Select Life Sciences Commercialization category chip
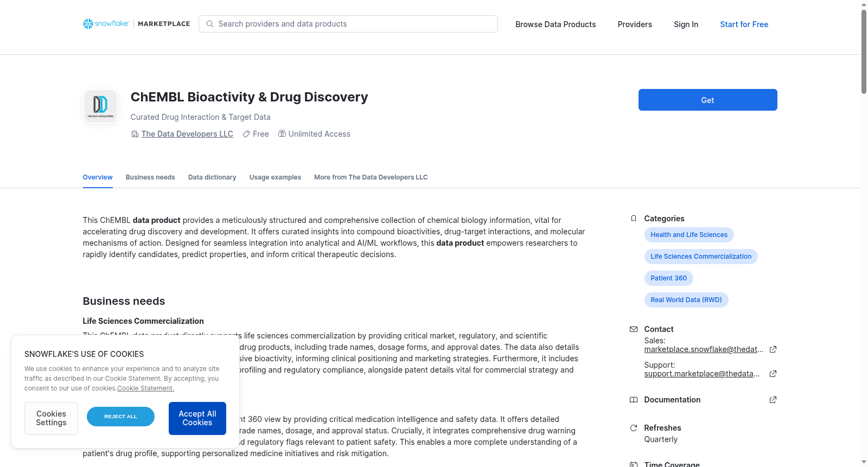Screen dimensions: 868x467 pyautogui.click(x=701, y=257)
